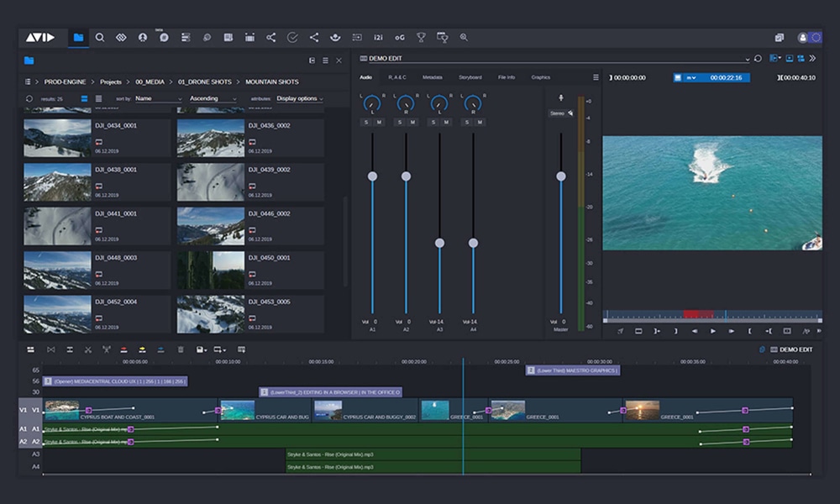Click the double chevron expand icon in player header

(x=812, y=58)
